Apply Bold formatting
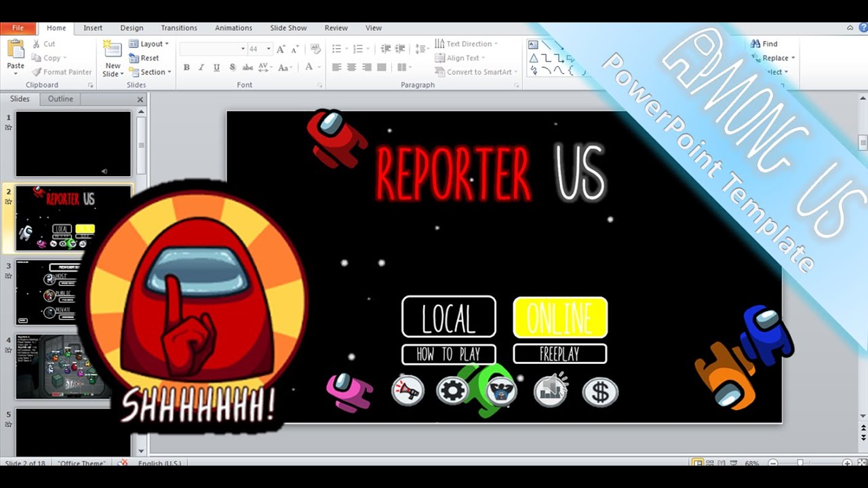 tap(186, 68)
